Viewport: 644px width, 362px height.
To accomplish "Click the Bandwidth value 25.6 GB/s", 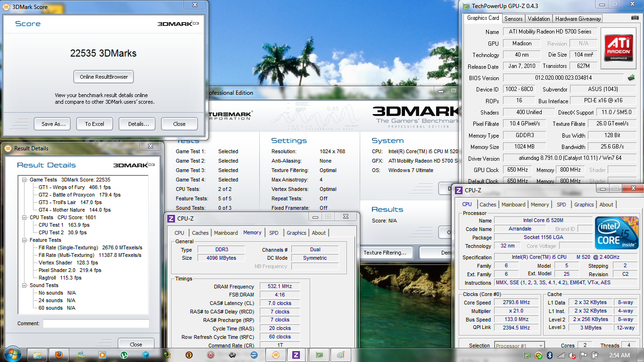I will pyautogui.click(x=613, y=147).
